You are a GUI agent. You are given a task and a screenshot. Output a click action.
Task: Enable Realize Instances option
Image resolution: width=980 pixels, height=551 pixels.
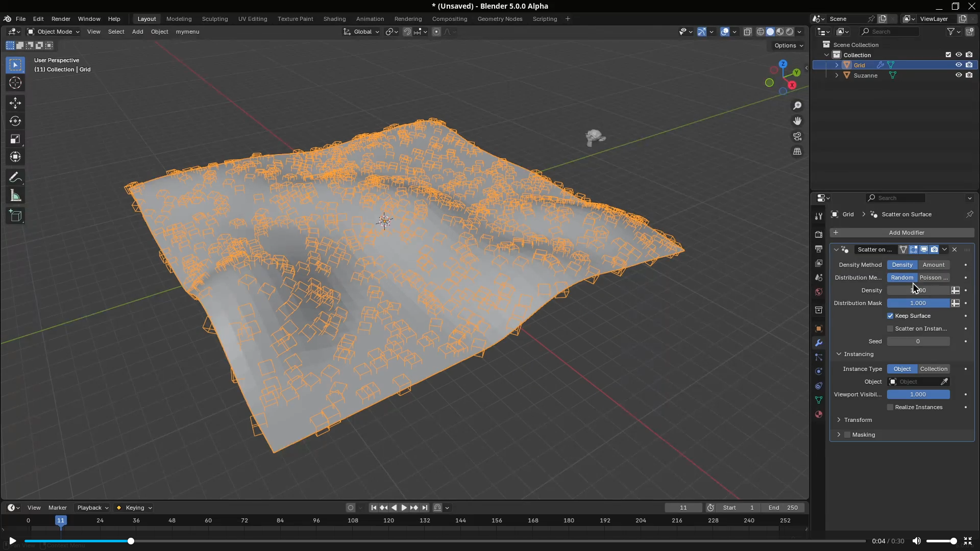[x=890, y=407]
